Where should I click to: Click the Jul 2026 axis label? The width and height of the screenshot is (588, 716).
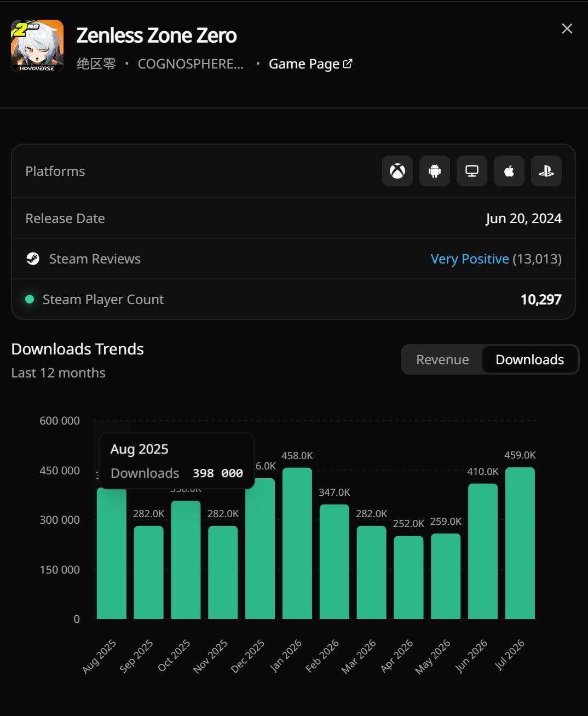(510, 655)
